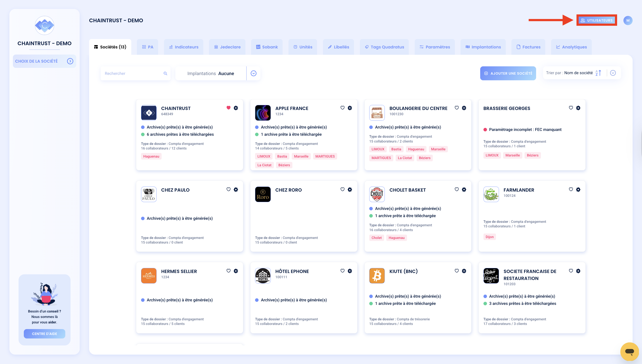
Task: Switch to the Indicateurs tab
Action: coord(184,47)
